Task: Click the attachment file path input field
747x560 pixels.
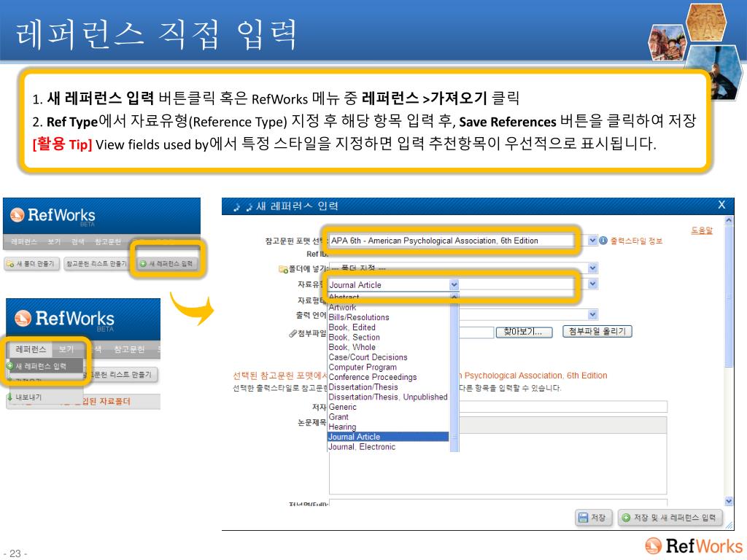Action: tap(476, 332)
